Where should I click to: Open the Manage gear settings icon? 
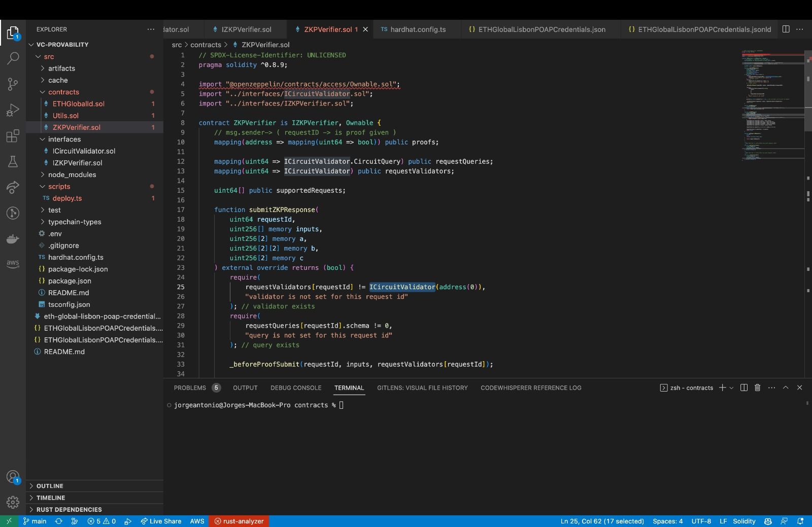point(13,502)
